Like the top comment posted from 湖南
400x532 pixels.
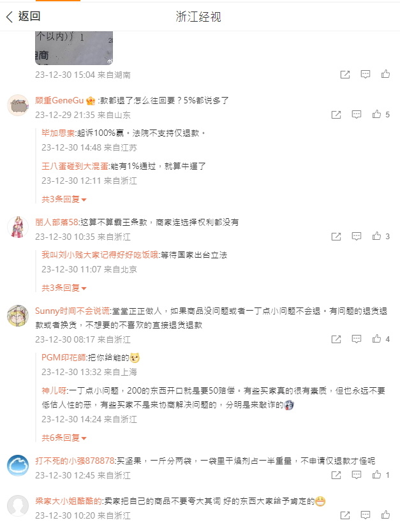(x=385, y=74)
